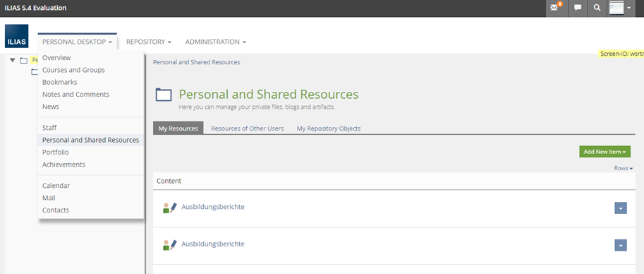Click the Personal and Shared Resources breadcrumb

[196, 62]
